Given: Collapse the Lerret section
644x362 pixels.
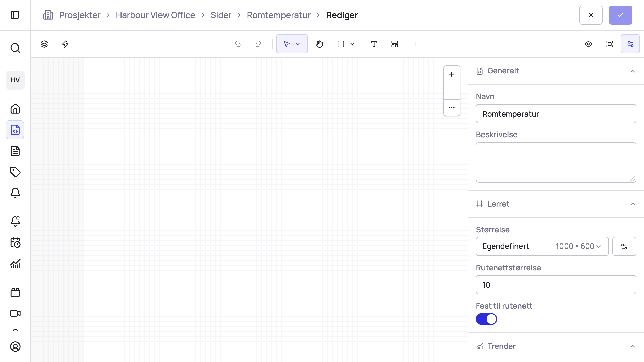Looking at the screenshot, I should pyautogui.click(x=633, y=204).
